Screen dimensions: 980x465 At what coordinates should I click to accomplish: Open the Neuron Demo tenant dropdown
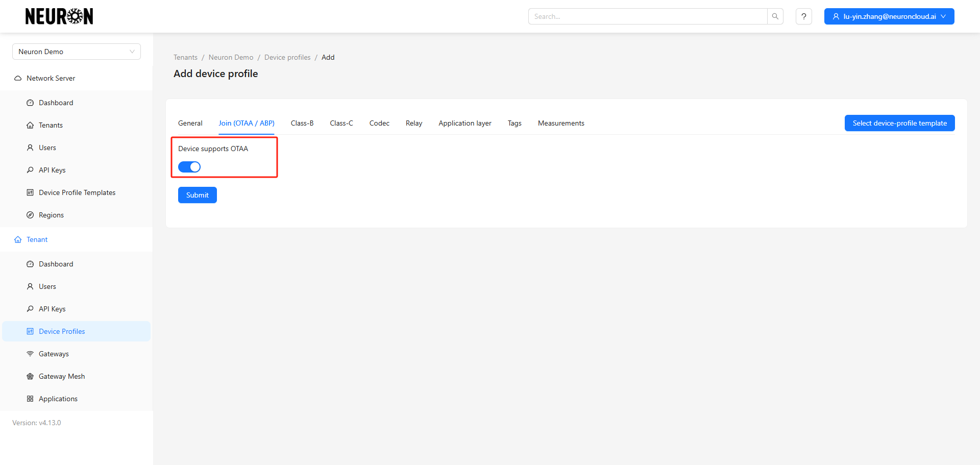click(x=77, y=52)
